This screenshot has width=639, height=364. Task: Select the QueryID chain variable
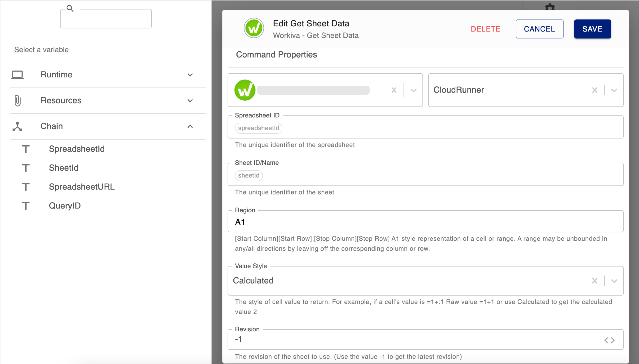pyautogui.click(x=65, y=206)
